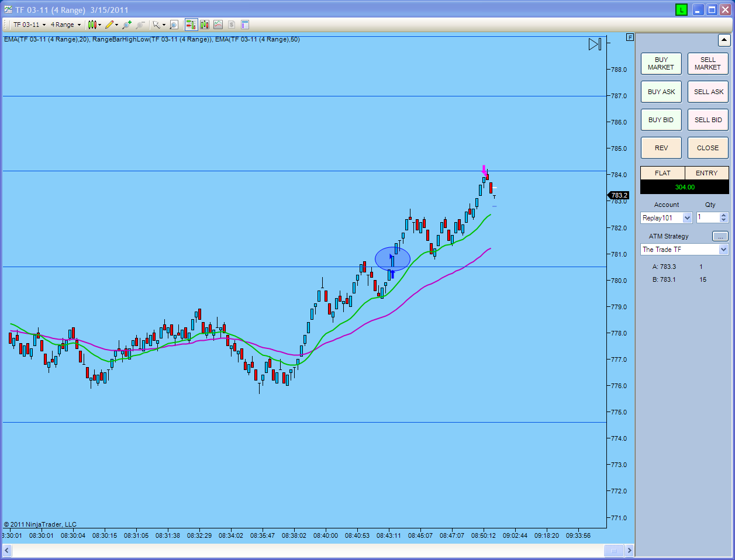Click the magenta down arrow sell marker
The width and height of the screenshot is (735, 560).
tap(484, 170)
